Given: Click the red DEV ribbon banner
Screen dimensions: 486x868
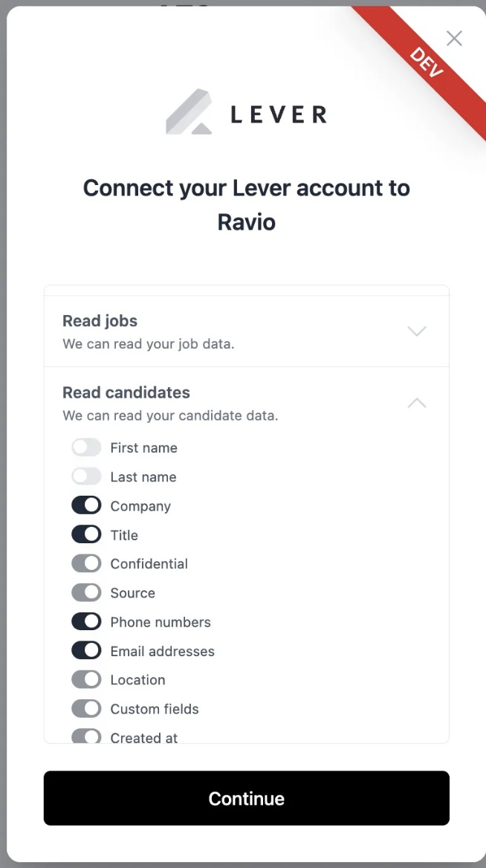Looking at the screenshot, I should (427, 62).
